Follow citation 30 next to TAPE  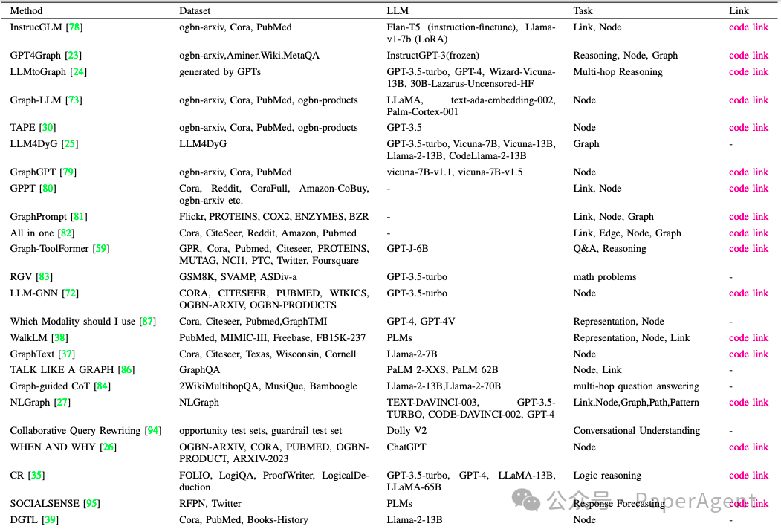(48, 128)
